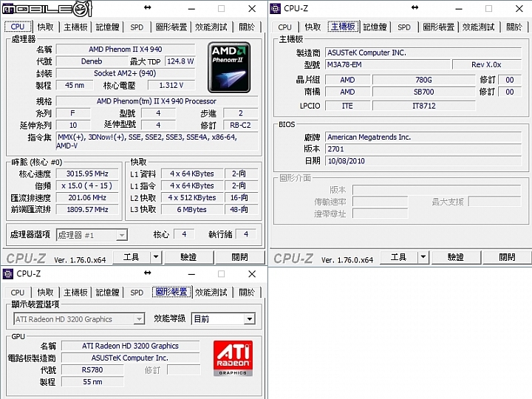Click processor name field AMD Phenom II X4 940

point(126,50)
